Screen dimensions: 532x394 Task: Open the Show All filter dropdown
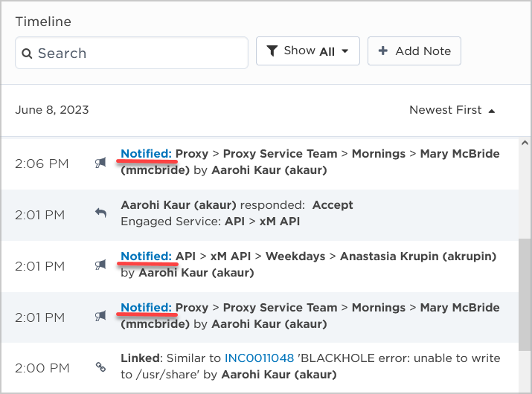(308, 51)
